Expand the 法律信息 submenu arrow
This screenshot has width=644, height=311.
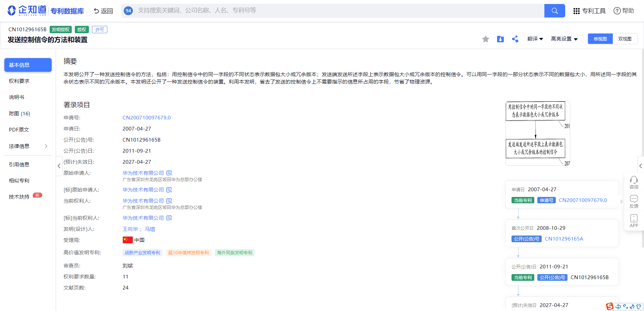[46, 146]
